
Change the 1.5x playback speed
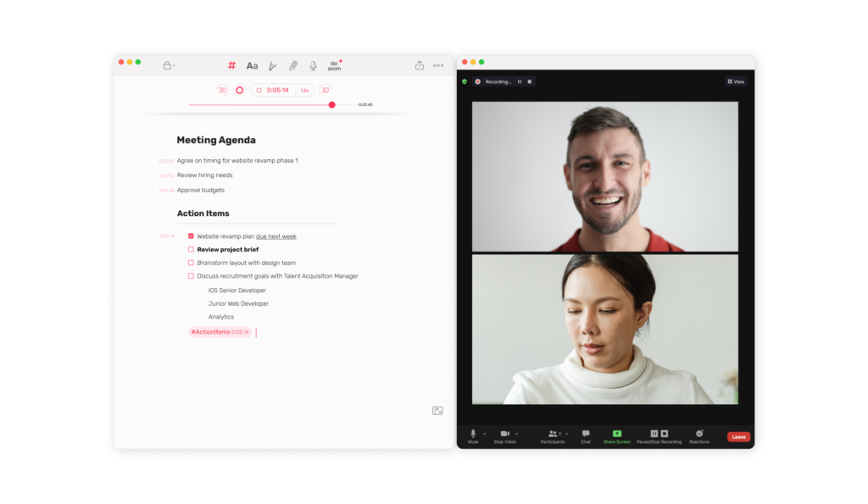pyautogui.click(x=304, y=90)
